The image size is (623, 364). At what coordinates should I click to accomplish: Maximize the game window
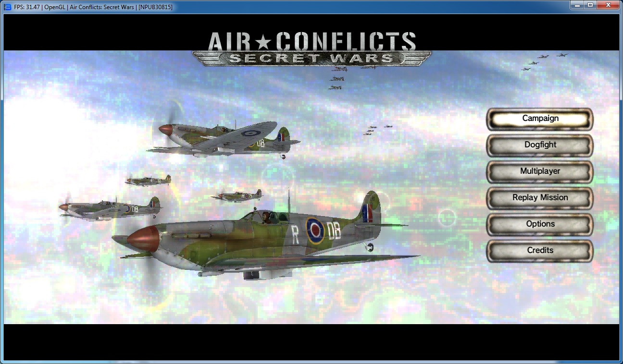coord(590,5)
